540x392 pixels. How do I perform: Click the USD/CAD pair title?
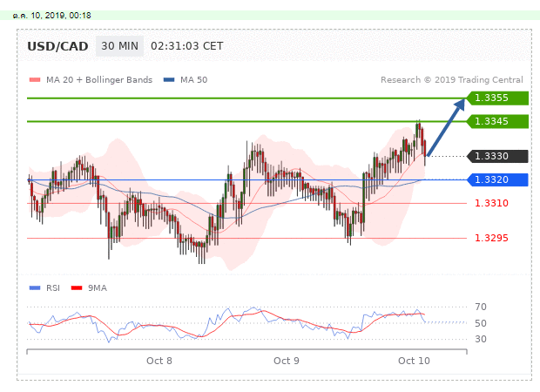pos(57,46)
